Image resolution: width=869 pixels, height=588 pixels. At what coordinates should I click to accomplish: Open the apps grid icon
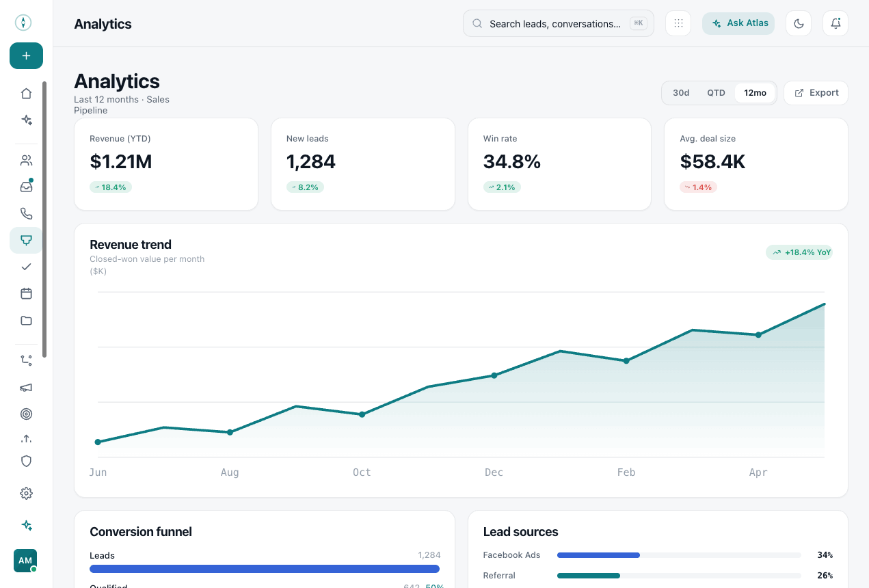(x=678, y=23)
